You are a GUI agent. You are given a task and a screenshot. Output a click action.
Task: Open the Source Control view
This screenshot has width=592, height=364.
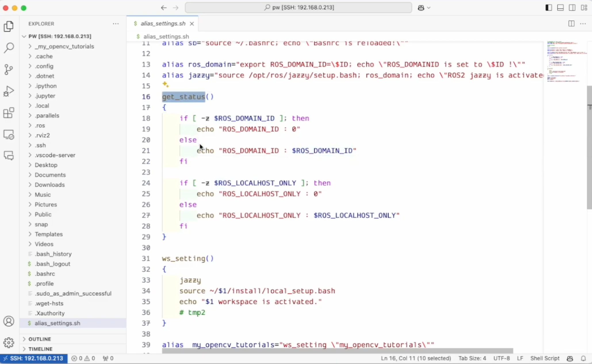pyautogui.click(x=9, y=69)
